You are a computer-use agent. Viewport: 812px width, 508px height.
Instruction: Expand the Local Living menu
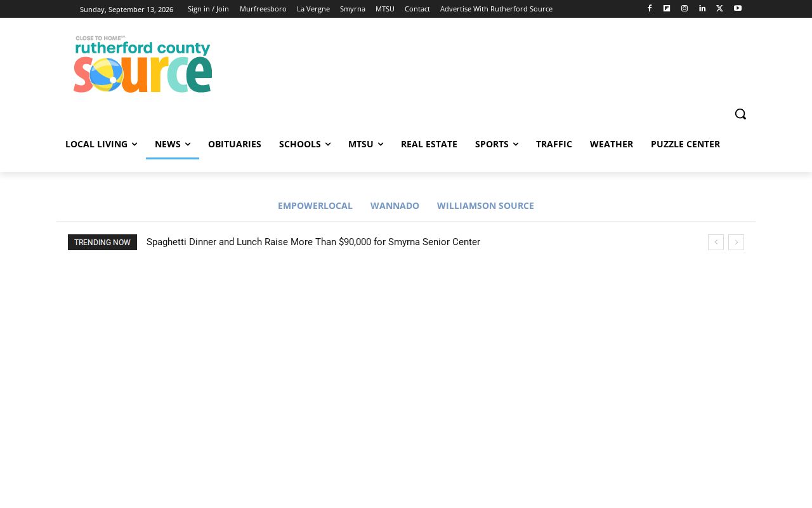101,144
